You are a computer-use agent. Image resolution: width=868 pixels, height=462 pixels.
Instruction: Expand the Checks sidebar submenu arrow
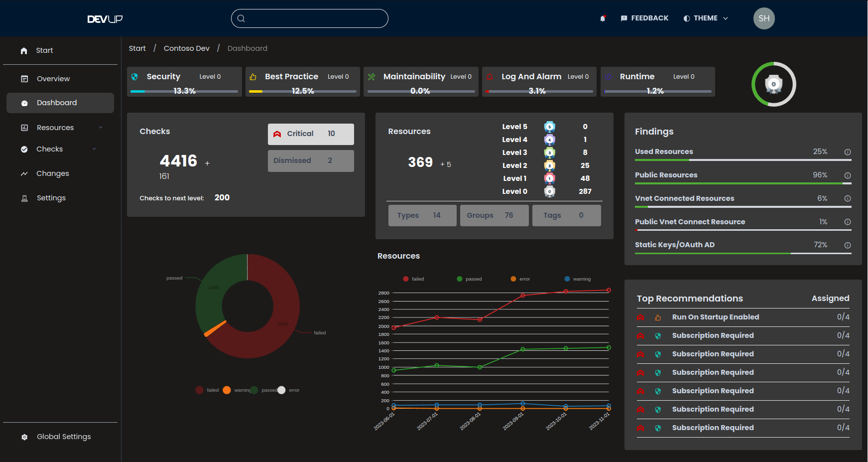[x=94, y=149]
